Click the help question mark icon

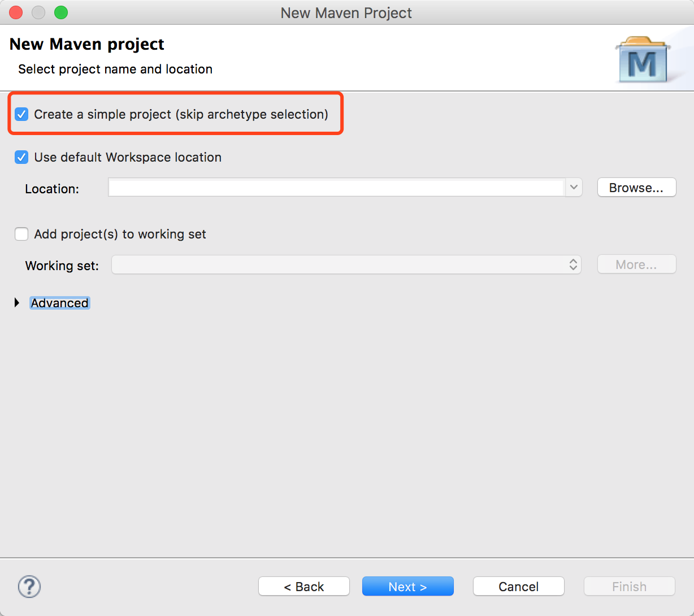point(29,587)
